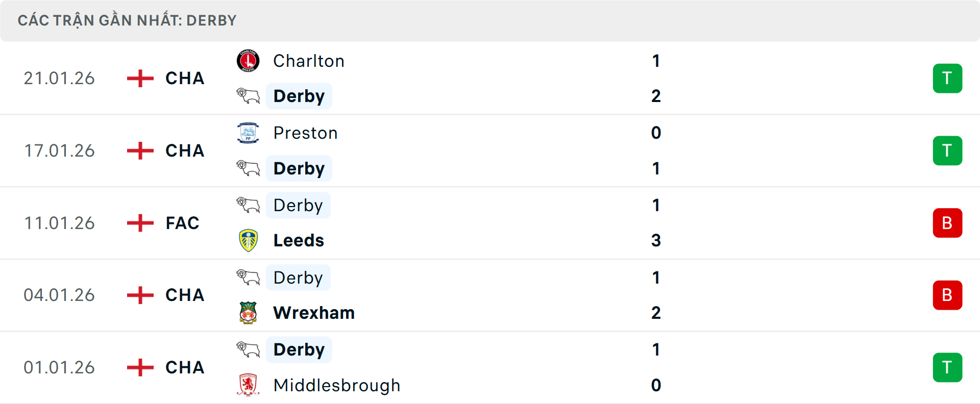The width and height of the screenshot is (980, 404).
Task: Select the Wrexham team name
Action: [313, 313]
